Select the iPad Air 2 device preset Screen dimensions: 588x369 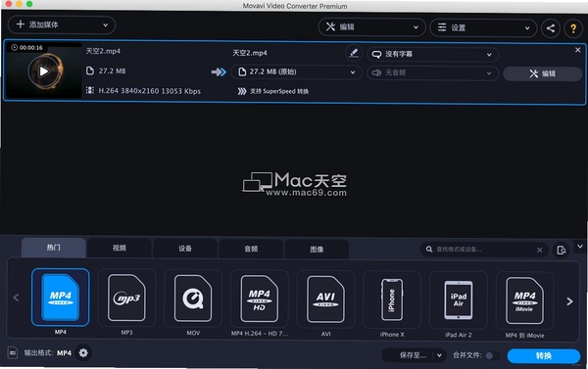459,300
